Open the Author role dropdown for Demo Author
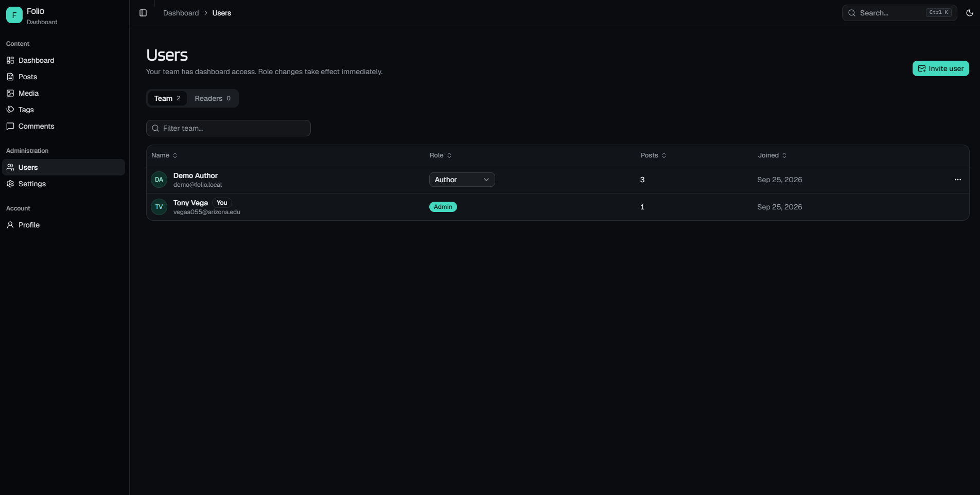The height and width of the screenshot is (495, 980). coord(462,180)
